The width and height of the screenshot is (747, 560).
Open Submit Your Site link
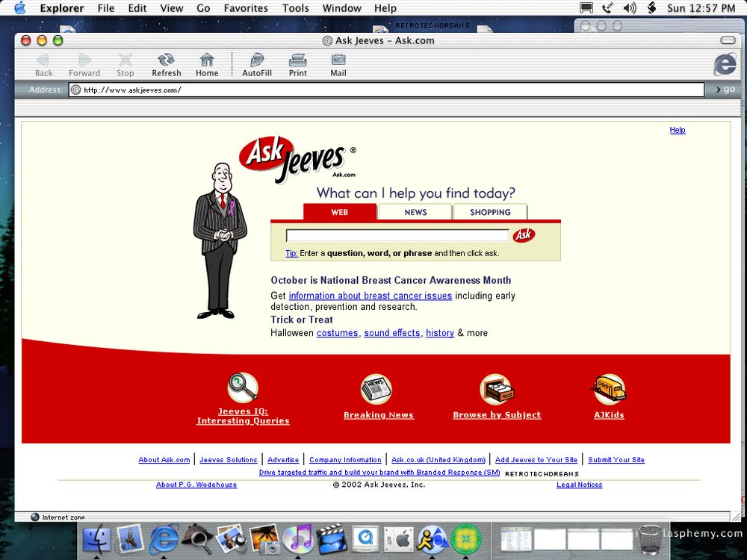tap(616, 459)
